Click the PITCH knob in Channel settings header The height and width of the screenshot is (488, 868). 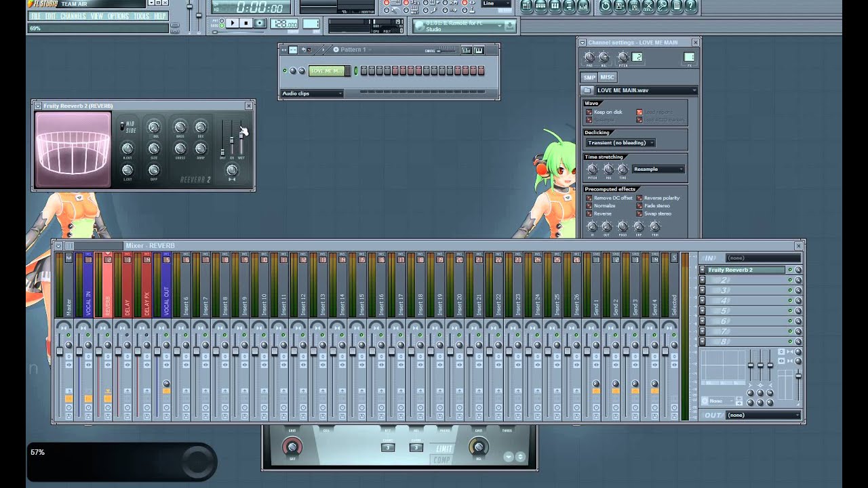pos(622,58)
